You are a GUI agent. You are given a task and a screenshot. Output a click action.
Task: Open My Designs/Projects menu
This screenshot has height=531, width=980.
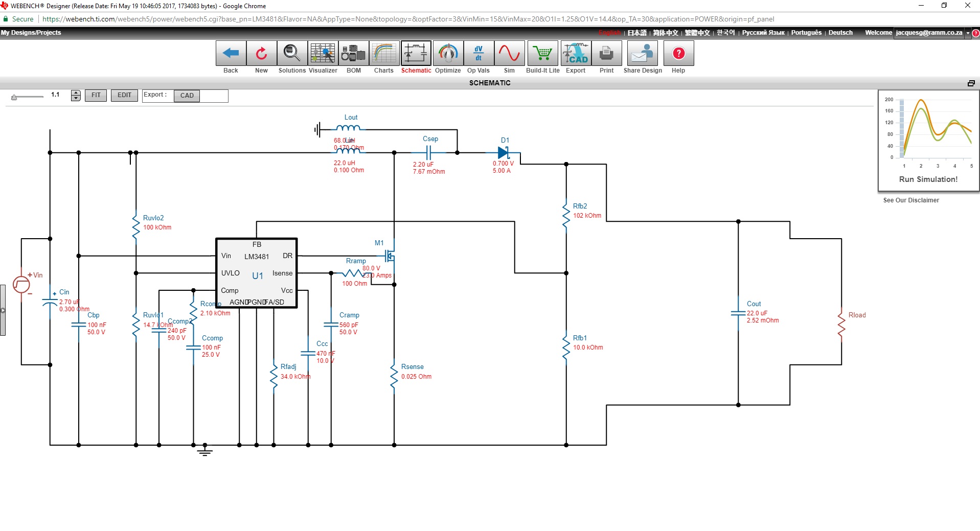click(x=31, y=33)
